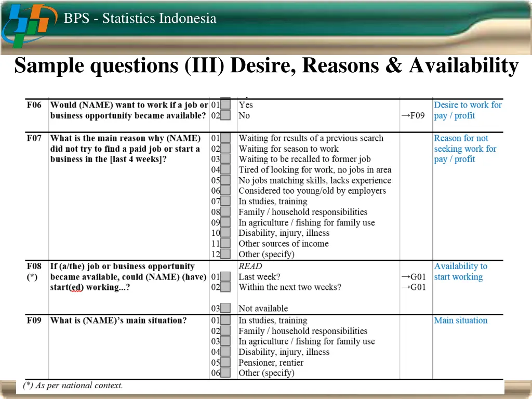This screenshot has height=399, width=532.
Task: Tick 'Other sources of income' box
Action: click(225, 244)
